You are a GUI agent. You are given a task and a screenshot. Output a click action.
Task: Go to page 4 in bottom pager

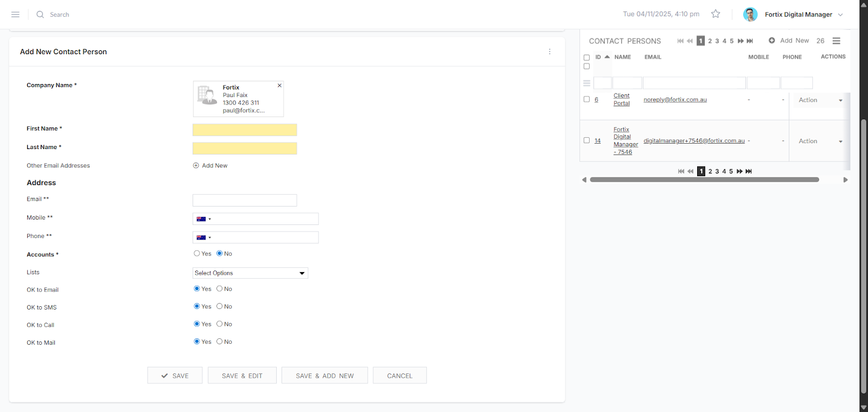(724, 171)
